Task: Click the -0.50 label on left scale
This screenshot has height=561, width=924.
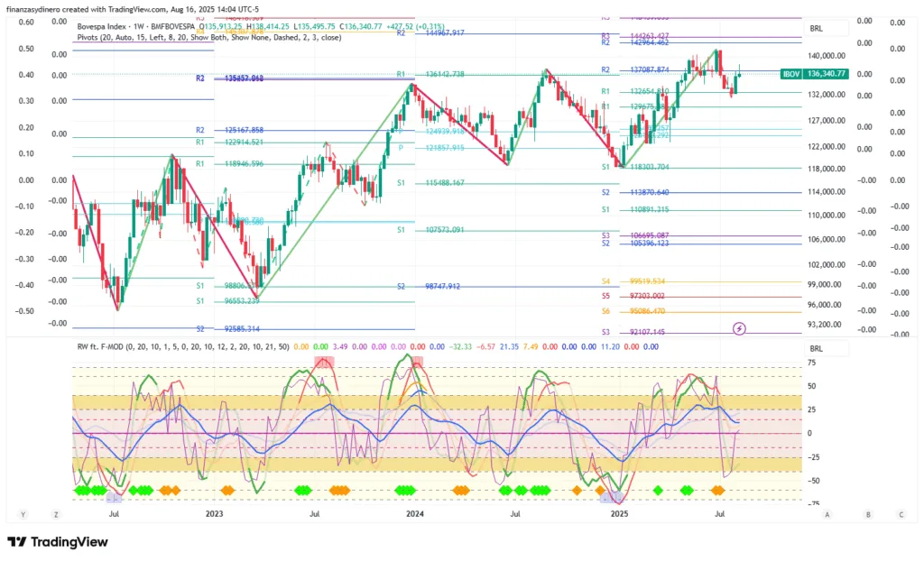Action: (x=24, y=311)
